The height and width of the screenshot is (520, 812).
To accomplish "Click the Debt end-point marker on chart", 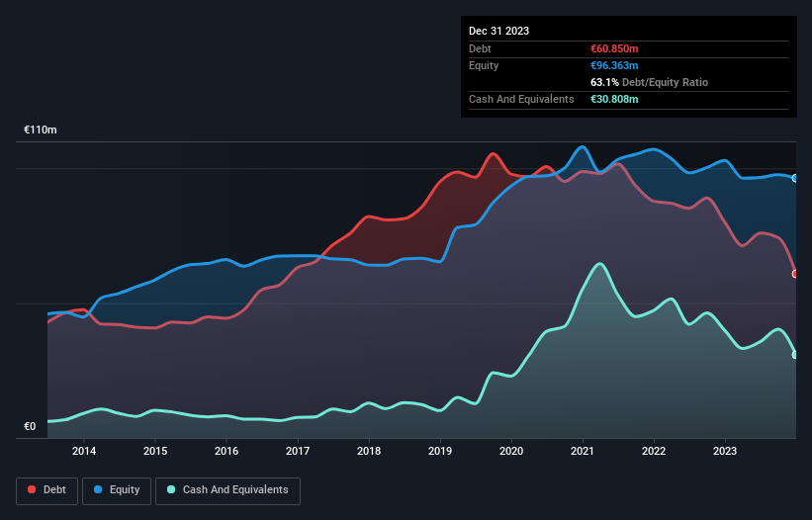I will click(x=795, y=274).
